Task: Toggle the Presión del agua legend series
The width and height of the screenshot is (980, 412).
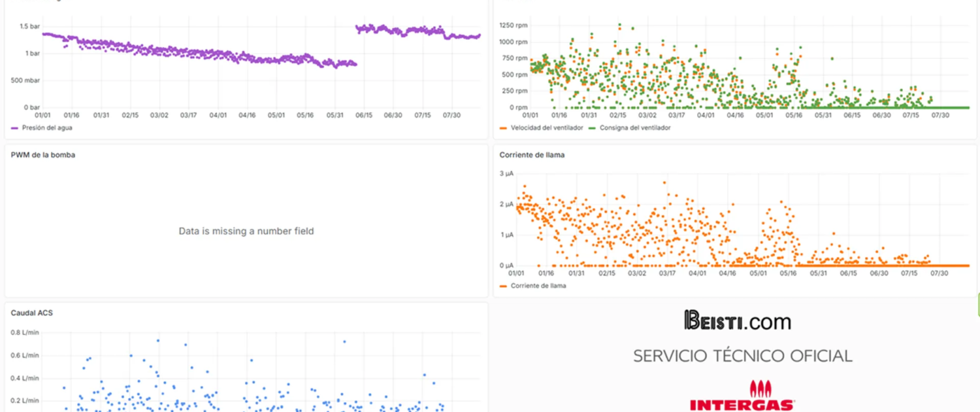Action: point(47,128)
